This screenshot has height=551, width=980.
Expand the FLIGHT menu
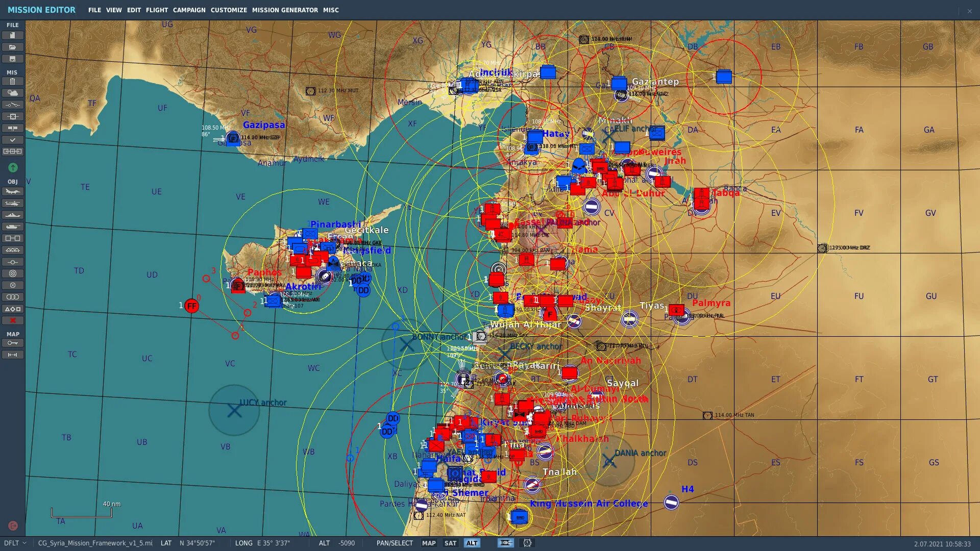point(157,10)
